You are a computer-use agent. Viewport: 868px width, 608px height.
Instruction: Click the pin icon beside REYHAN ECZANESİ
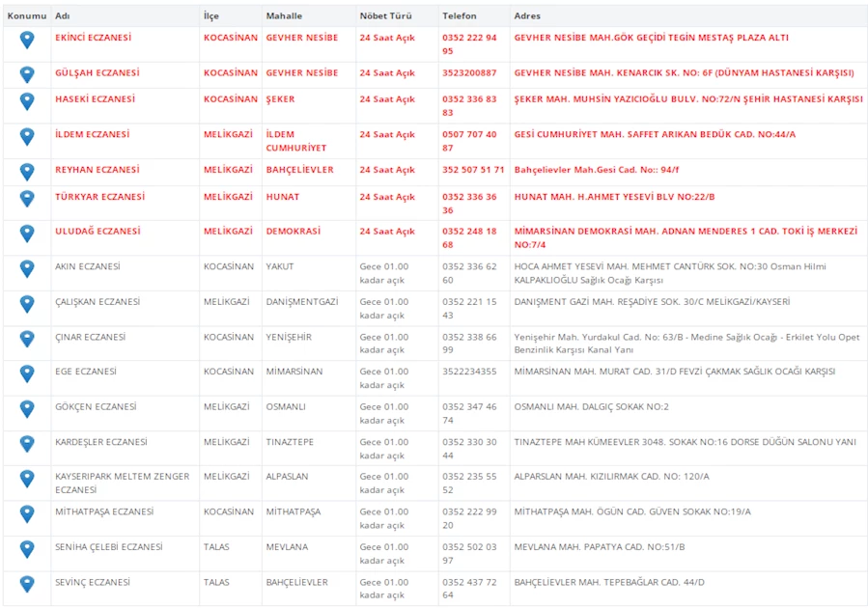pos(27,172)
